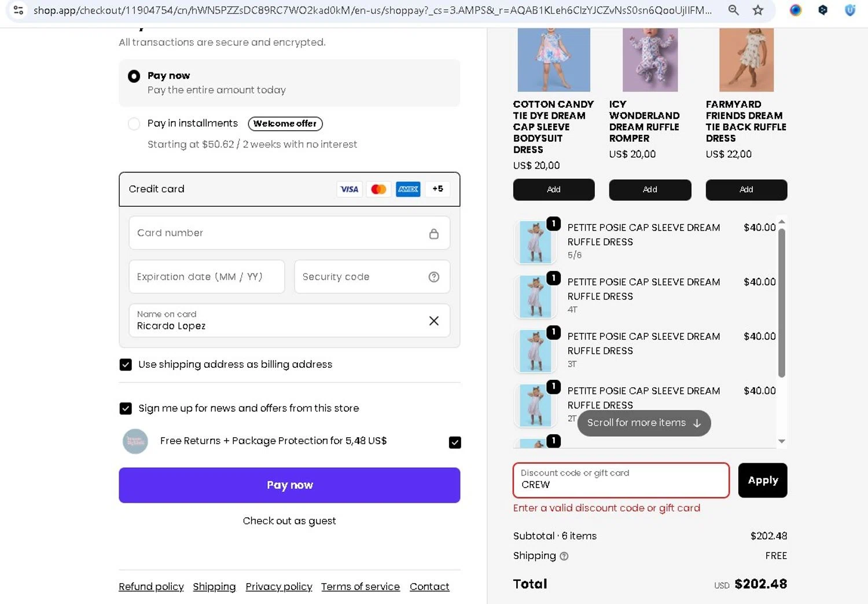Click the Name on card field

(x=289, y=321)
